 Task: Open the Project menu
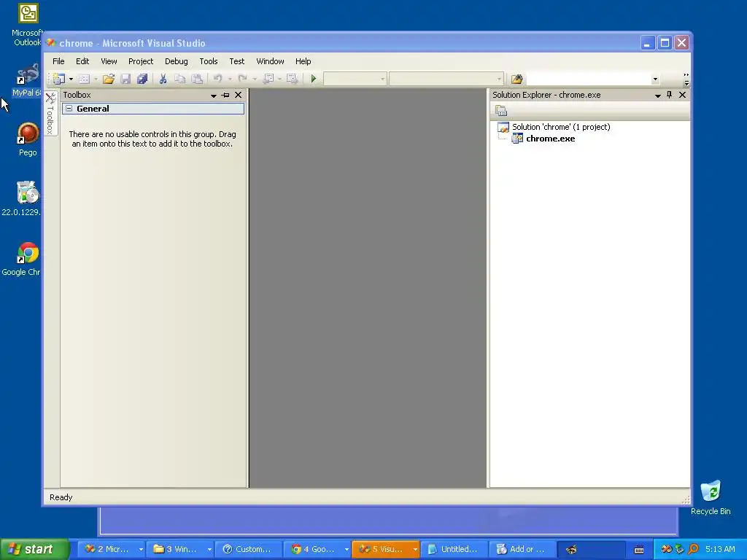pos(141,61)
